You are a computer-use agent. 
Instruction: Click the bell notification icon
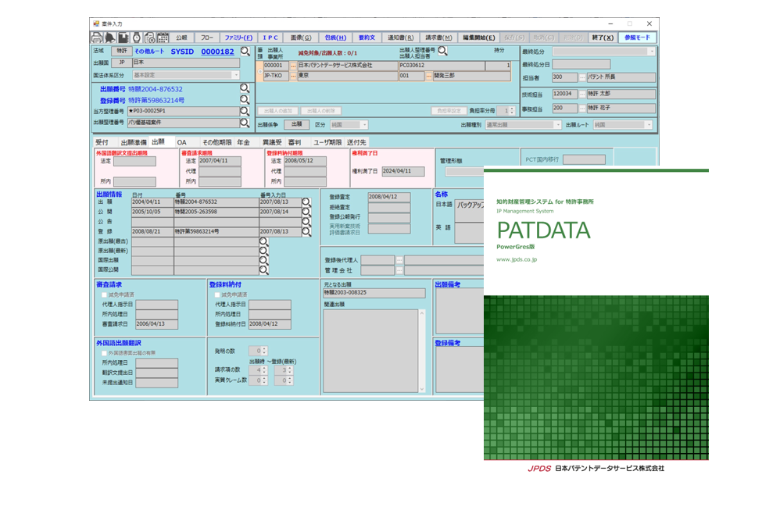[110, 37]
